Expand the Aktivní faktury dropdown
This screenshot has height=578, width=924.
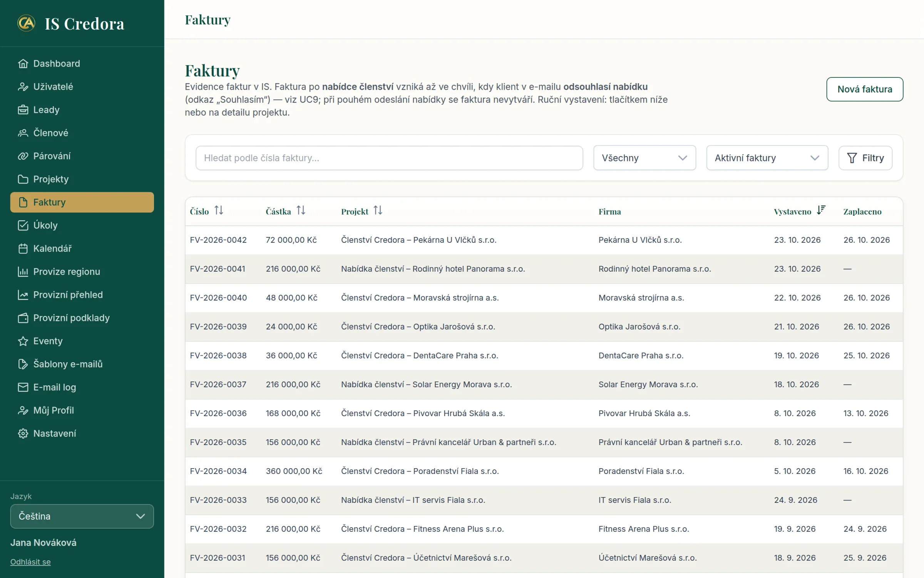[x=767, y=158]
